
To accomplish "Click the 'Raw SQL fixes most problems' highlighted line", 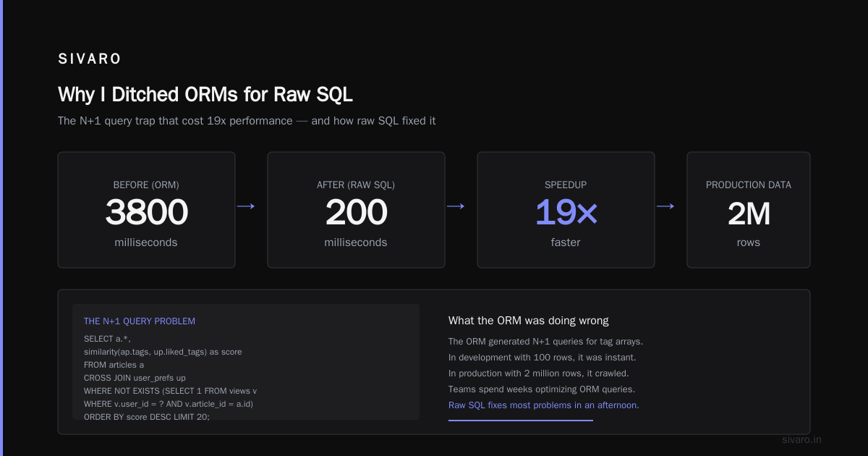I will tap(544, 405).
